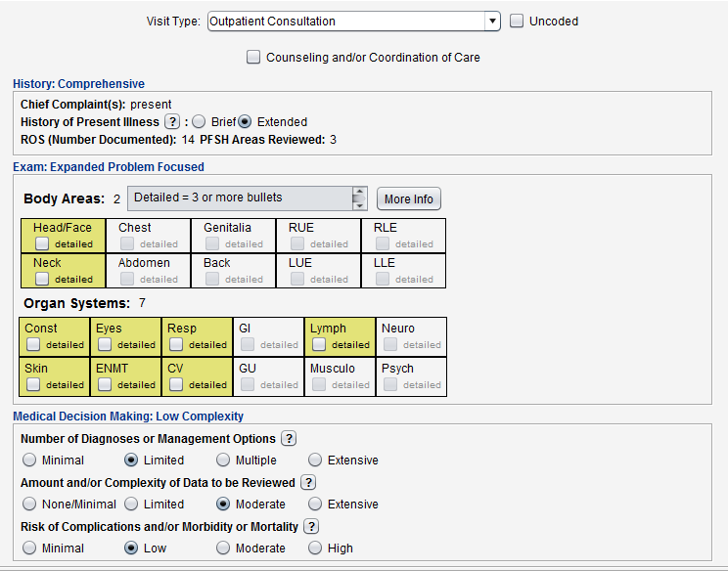The height and width of the screenshot is (571, 728).
Task: Check Counseling and/or Coordination of Care
Action: (x=253, y=57)
